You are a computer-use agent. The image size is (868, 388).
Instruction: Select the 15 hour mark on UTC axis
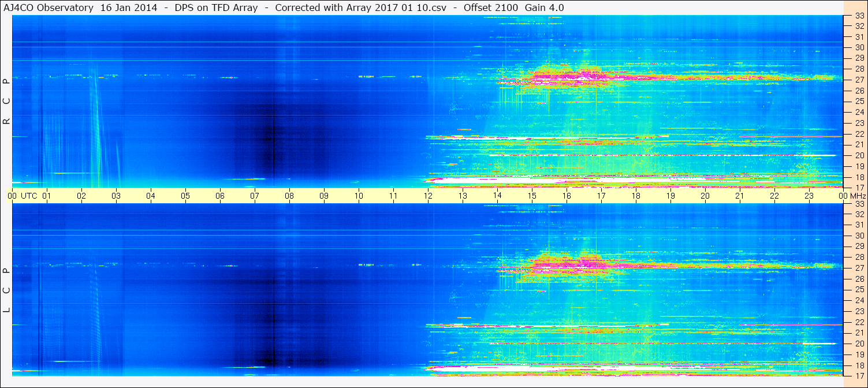[x=532, y=196]
